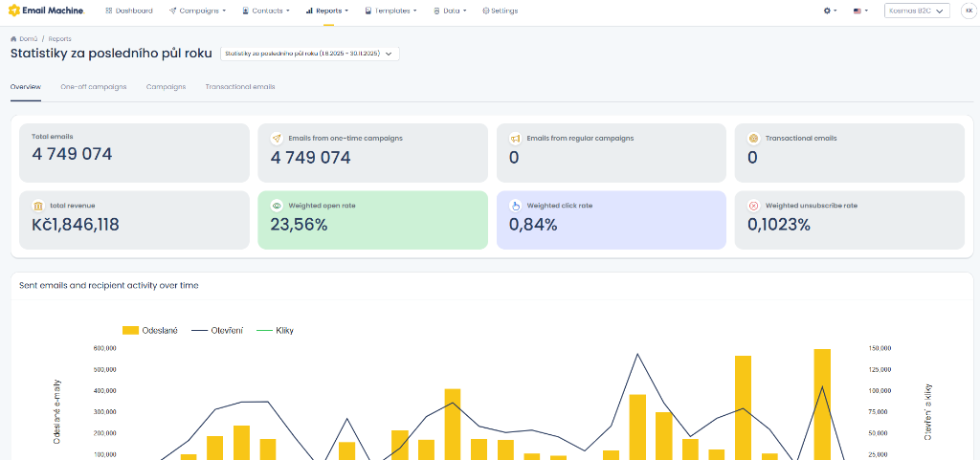Screen dimensions: 980x460
Task: Click the Email Machine logo
Action: [45, 11]
